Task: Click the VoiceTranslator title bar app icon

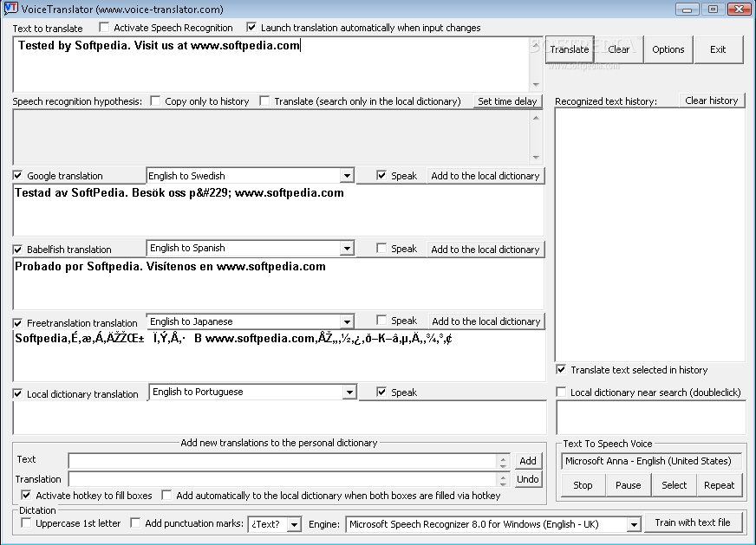Action: click(x=10, y=9)
